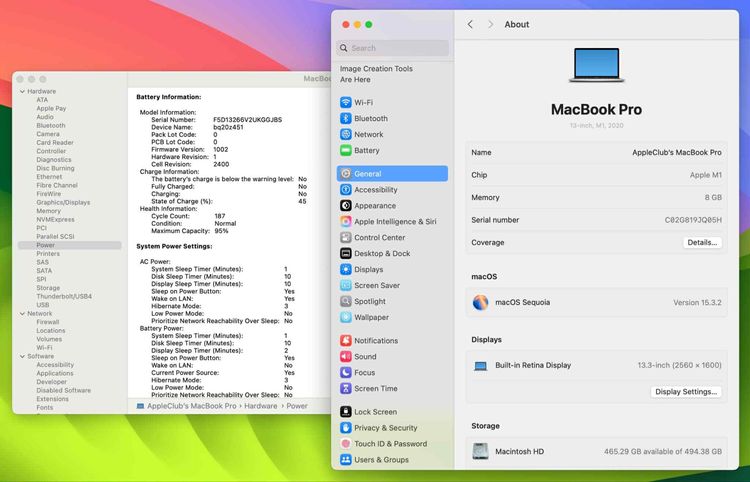Select Disabled Software in System Information sidebar
The width and height of the screenshot is (750, 482).
pos(64,390)
